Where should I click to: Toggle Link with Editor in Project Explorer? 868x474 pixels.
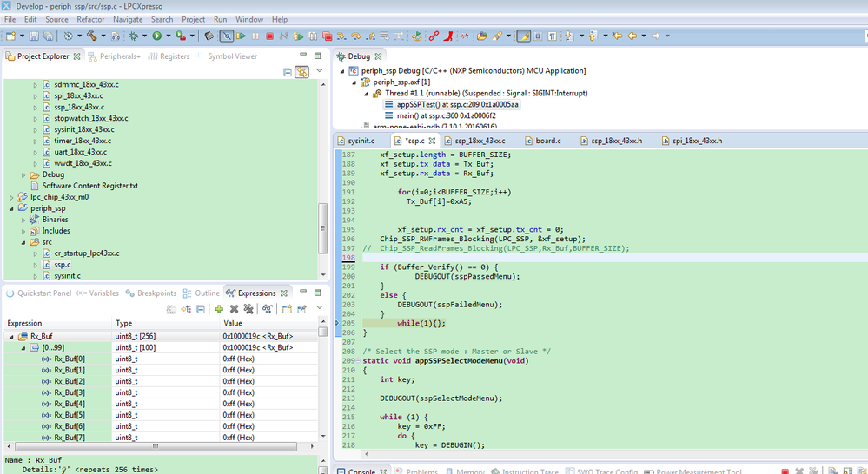coord(301,72)
